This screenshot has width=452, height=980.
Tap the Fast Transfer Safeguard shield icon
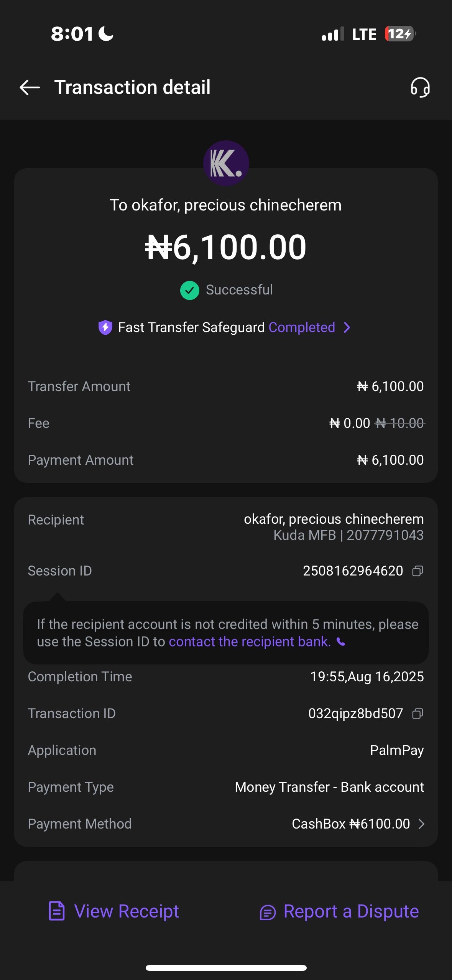click(x=105, y=327)
